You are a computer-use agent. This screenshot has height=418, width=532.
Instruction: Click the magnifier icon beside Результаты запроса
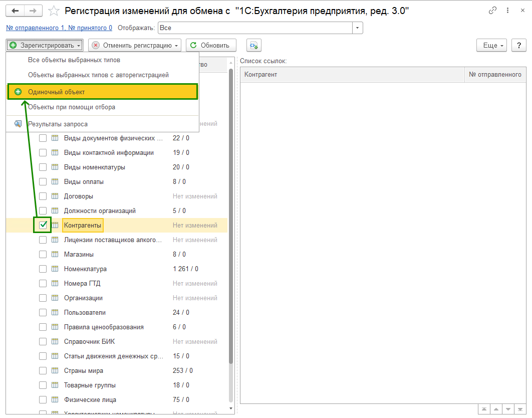click(18, 124)
